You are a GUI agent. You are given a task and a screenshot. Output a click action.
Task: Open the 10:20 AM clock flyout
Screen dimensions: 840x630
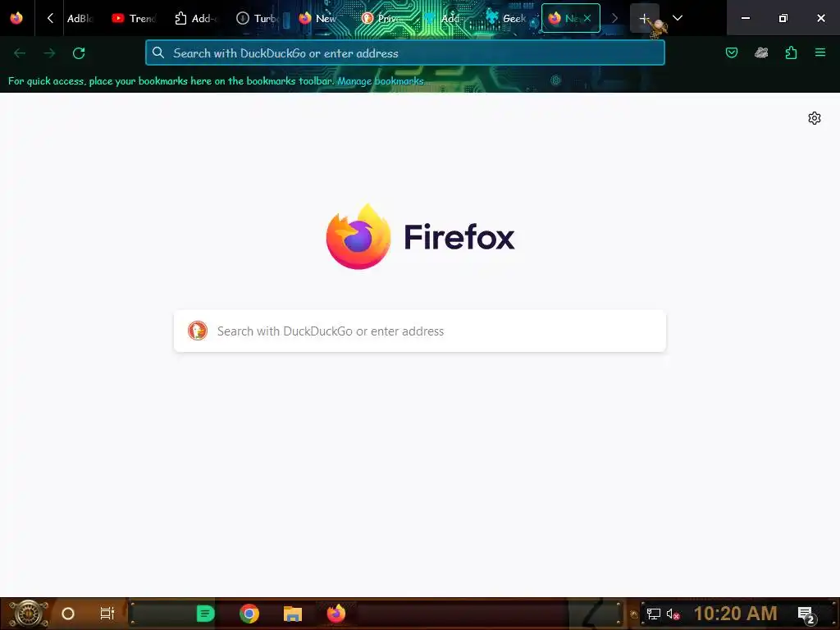point(736,614)
